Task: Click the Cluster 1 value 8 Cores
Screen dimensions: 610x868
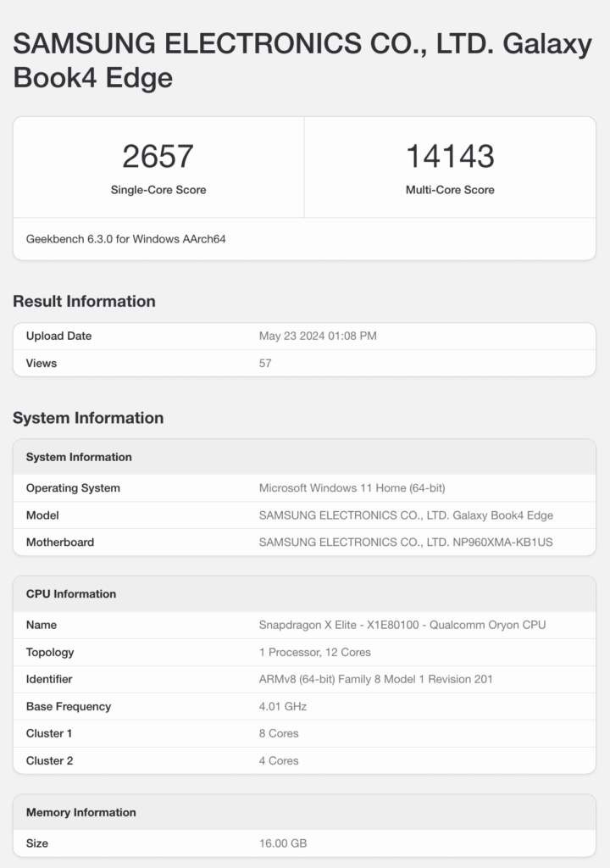Action: 279,733
